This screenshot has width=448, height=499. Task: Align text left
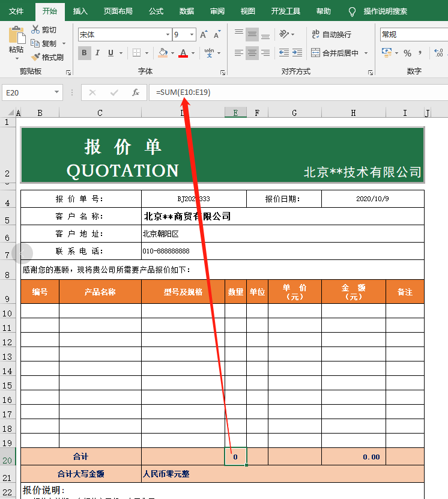coord(239,52)
